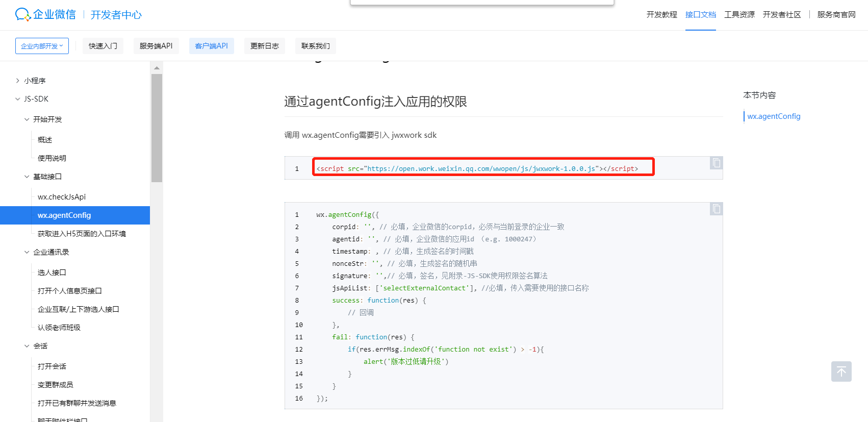Viewport: 868px width, 422px height.
Task: Open the 变更群成员 sidebar page
Action: click(56, 385)
